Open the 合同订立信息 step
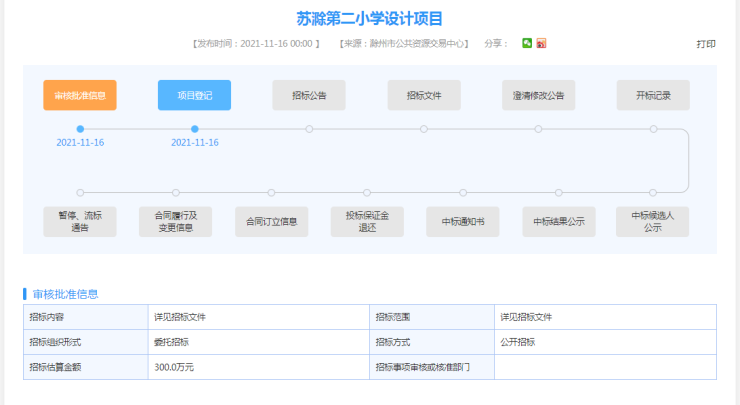The height and width of the screenshot is (405, 740). coord(271,221)
